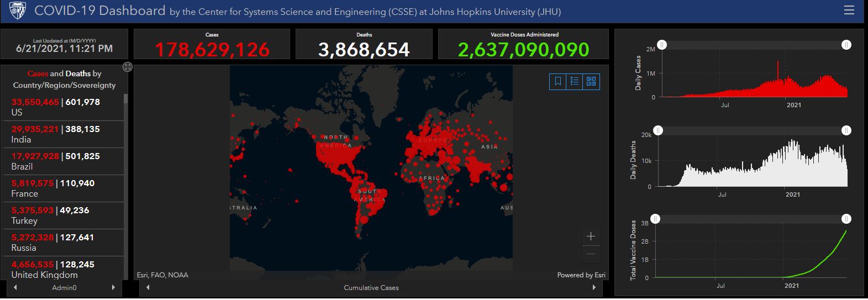Click the right handle of Daily Deaths slider
The image size is (868, 300).
(x=846, y=130)
